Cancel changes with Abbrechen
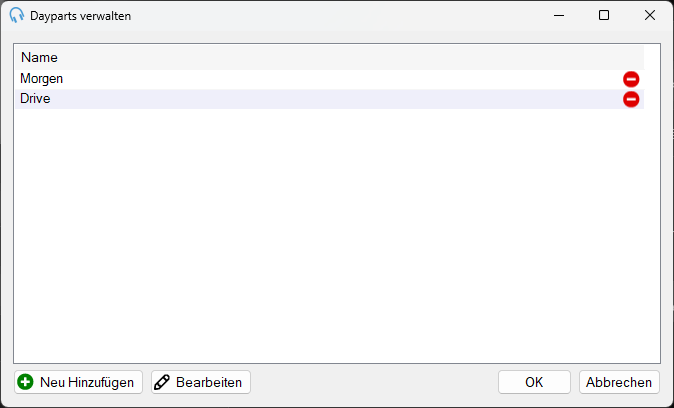Viewport: 674px width, 408px height. [x=619, y=382]
